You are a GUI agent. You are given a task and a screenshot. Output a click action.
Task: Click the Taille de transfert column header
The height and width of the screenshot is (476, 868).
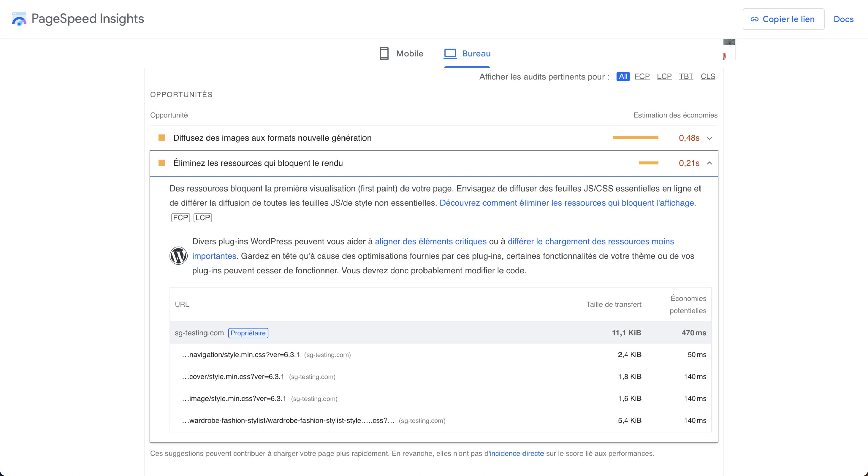point(614,305)
